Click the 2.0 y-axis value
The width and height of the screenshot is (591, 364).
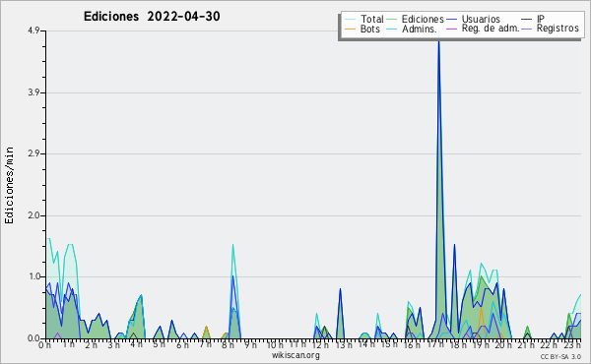pos(33,215)
